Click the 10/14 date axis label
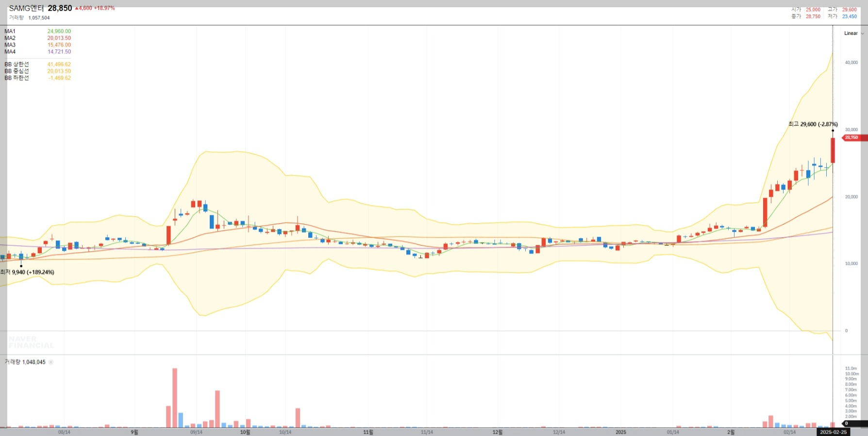The height and width of the screenshot is (436, 868). 285,432
